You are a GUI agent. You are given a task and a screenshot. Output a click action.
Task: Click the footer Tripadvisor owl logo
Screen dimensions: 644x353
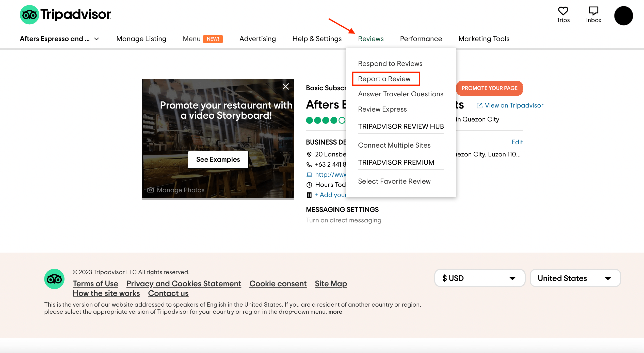pyautogui.click(x=54, y=279)
